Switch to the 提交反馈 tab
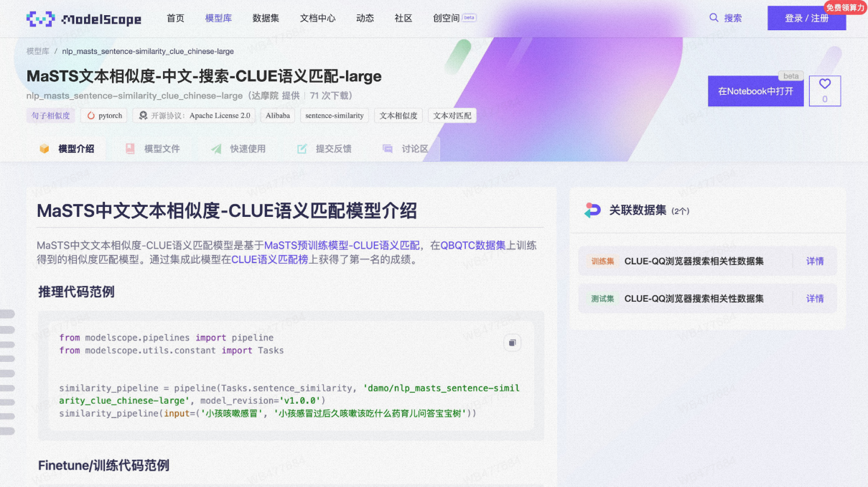The width and height of the screenshot is (868, 487). click(325, 149)
